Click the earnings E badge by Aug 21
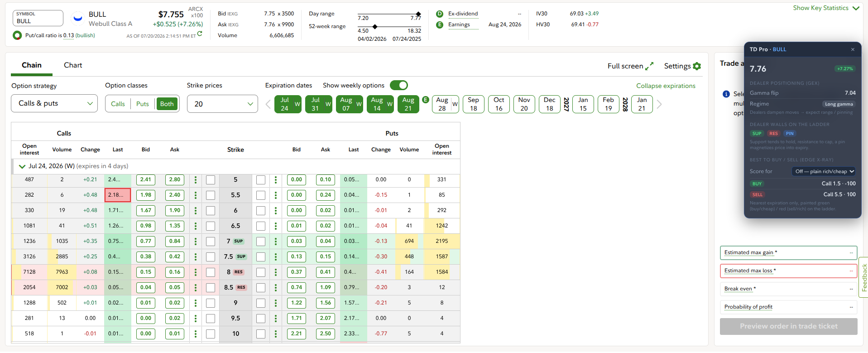The image size is (868, 353). pyautogui.click(x=425, y=100)
